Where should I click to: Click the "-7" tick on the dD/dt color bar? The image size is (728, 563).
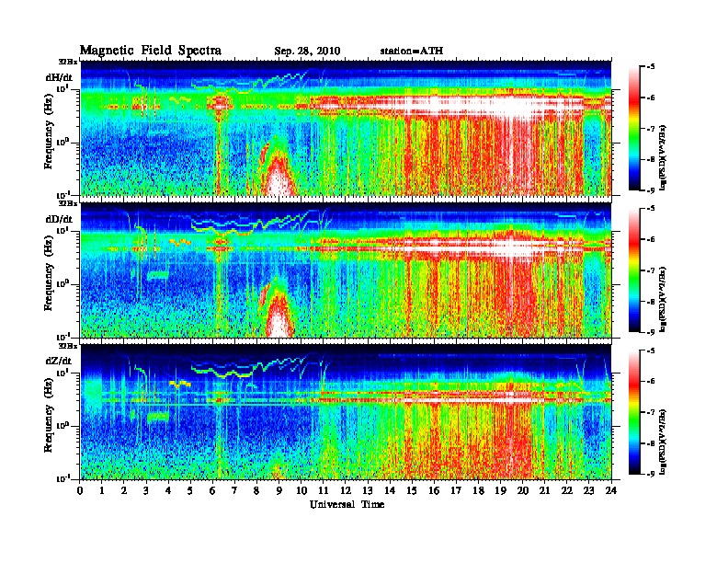[651, 270]
